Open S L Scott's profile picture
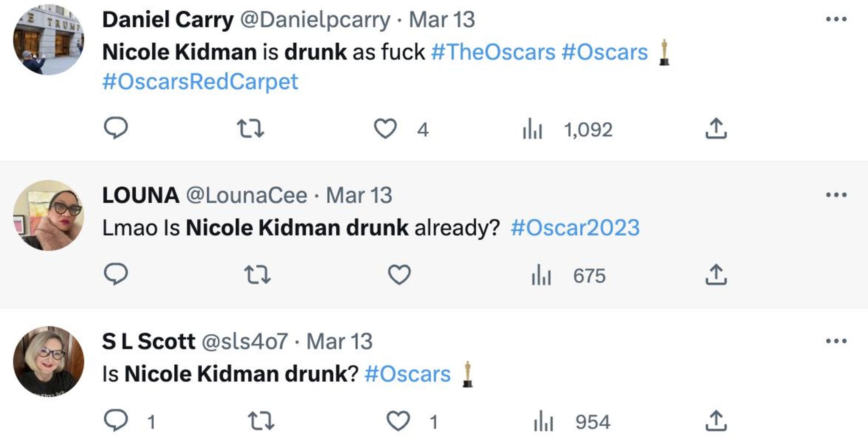 coord(48,361)
